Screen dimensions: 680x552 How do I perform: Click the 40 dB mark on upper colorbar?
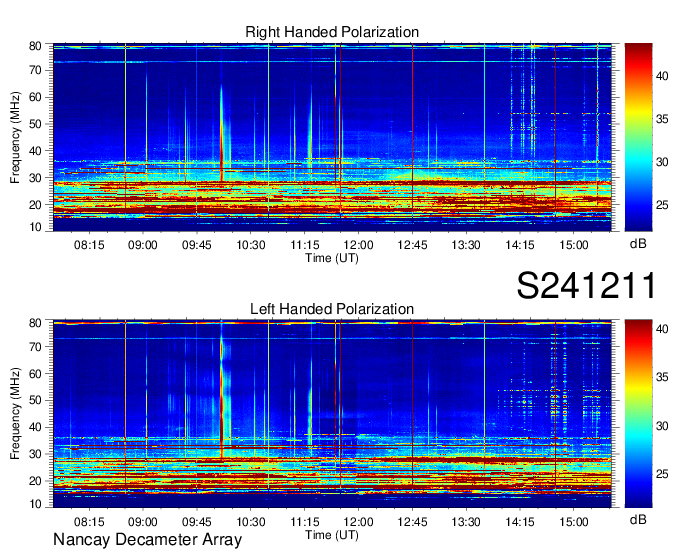click(x=662, y=76)
